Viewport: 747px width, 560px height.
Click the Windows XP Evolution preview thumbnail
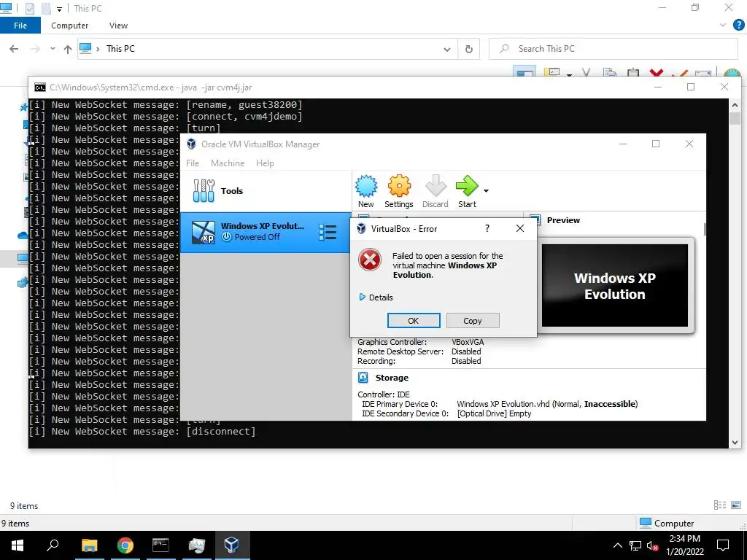[614, 286]
